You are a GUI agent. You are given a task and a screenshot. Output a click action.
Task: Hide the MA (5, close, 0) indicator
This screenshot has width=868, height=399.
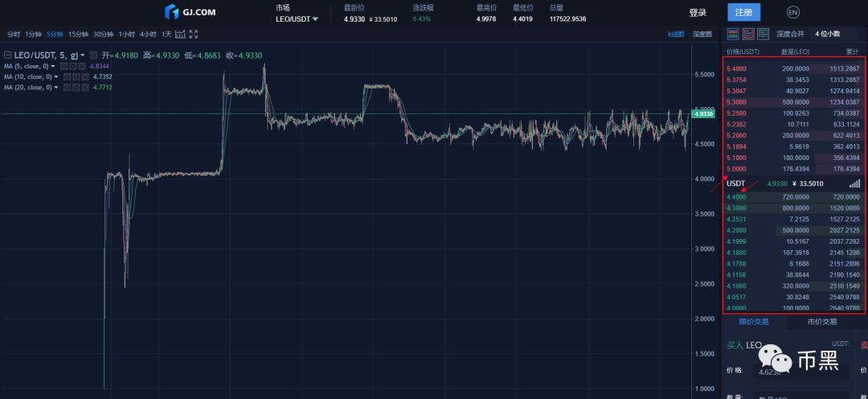tap(63, 66)
